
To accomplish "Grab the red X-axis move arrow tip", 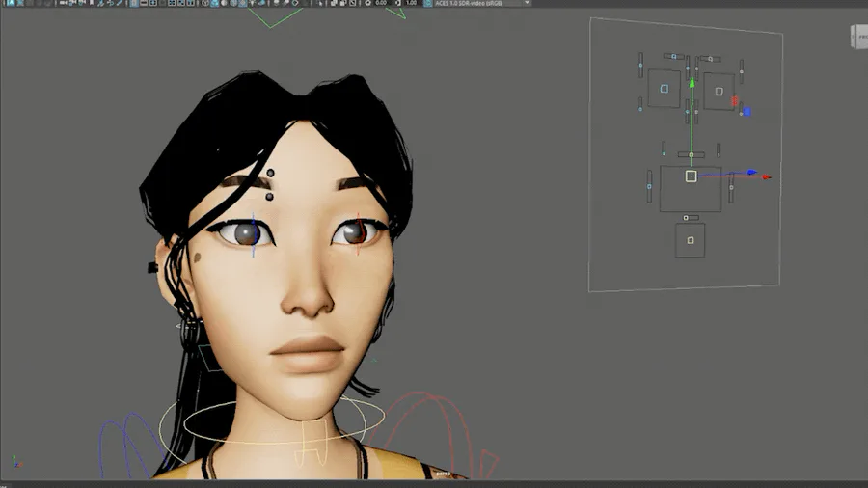I will [x=767, y=177].
